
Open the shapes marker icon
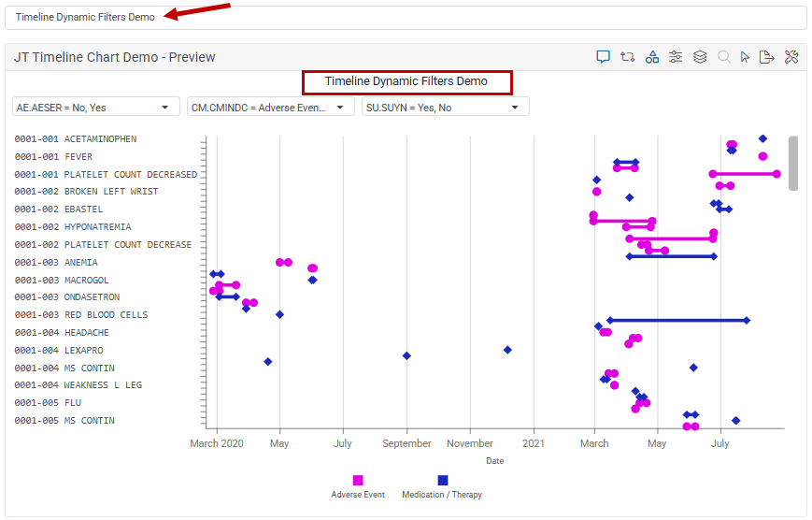point(651,57)
